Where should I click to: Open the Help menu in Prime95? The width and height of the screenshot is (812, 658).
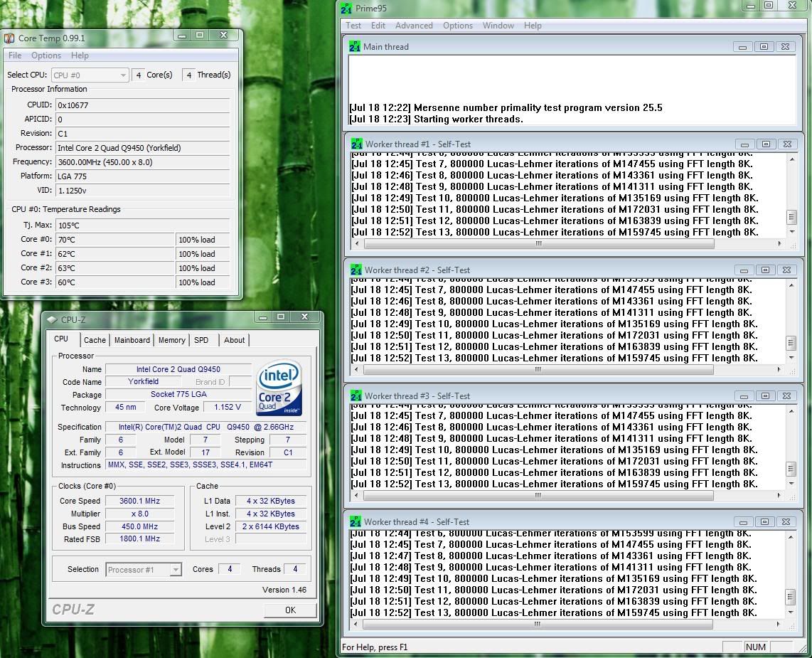pyautogui.click(x=533, y=26)
